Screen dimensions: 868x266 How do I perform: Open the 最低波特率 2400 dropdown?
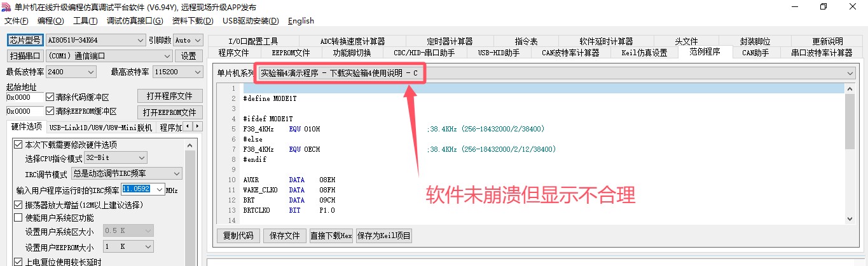tap(71, 72)
